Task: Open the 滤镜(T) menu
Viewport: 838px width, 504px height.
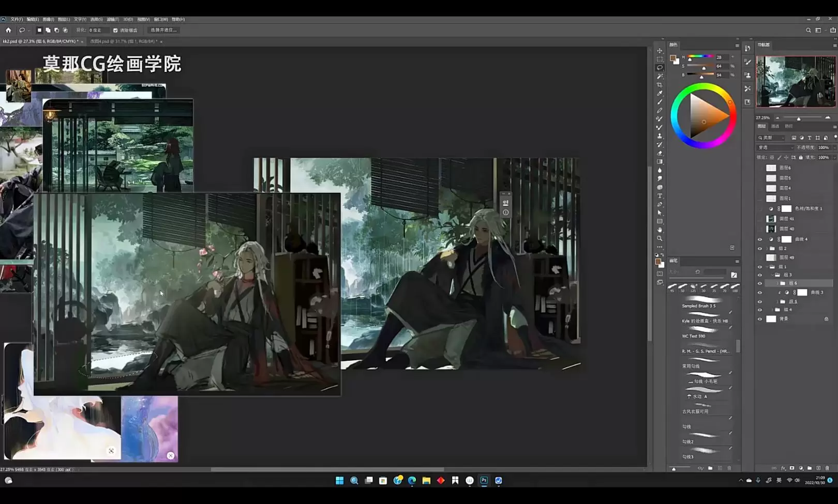Action: [x=112, y=20]
